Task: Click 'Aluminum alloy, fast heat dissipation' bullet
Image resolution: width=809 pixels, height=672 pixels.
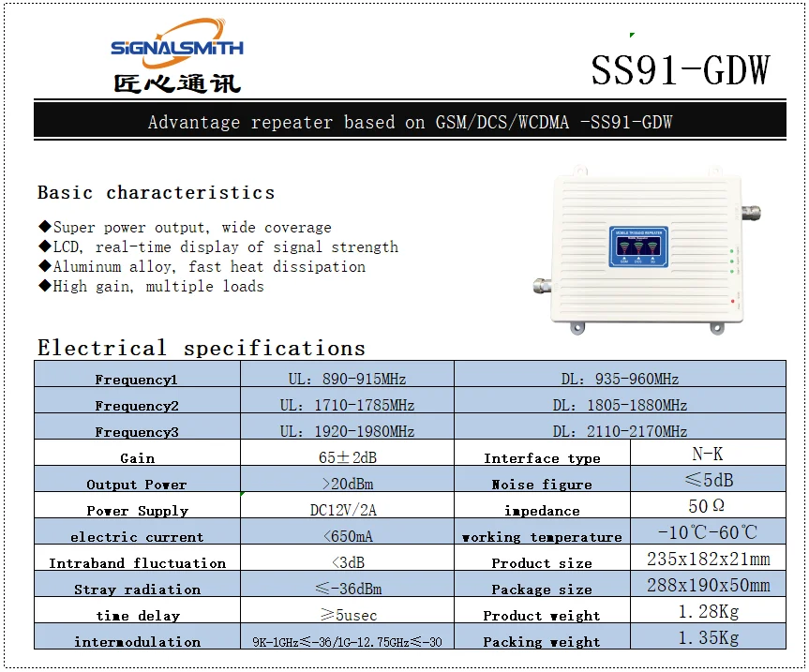Action: point(202,266)
